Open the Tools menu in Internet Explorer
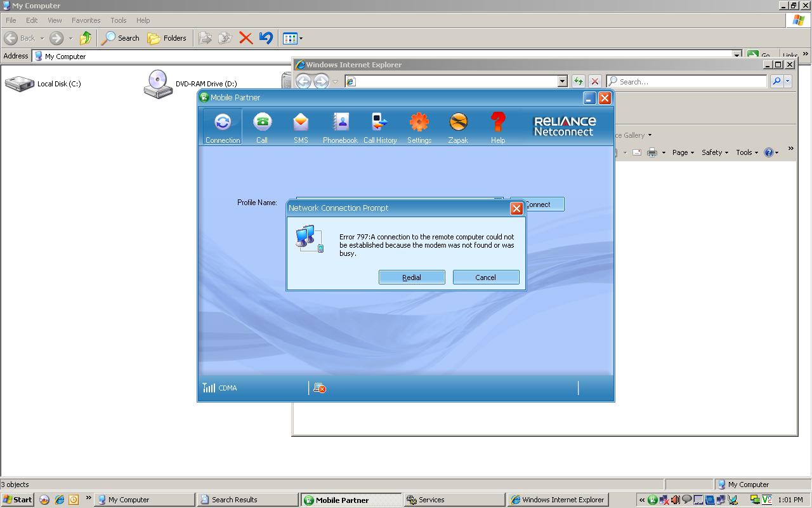Screen dimensions: 812x508 (x=747, y=152)
